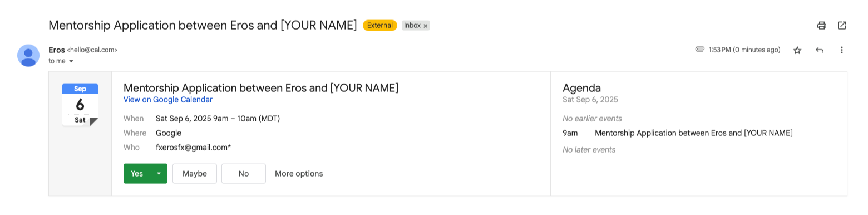868x215 pixels.
Task: Click the yellow External label tag
Action: (380, 25)
